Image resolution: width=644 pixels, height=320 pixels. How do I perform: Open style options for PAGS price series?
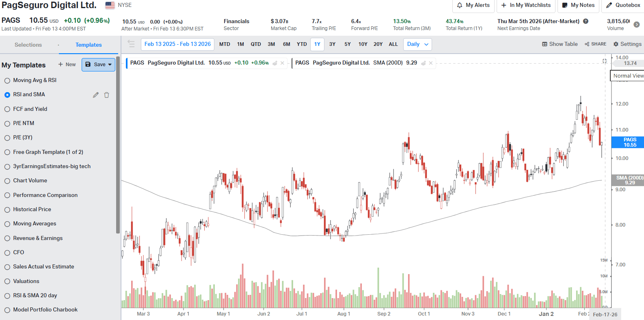275,63
